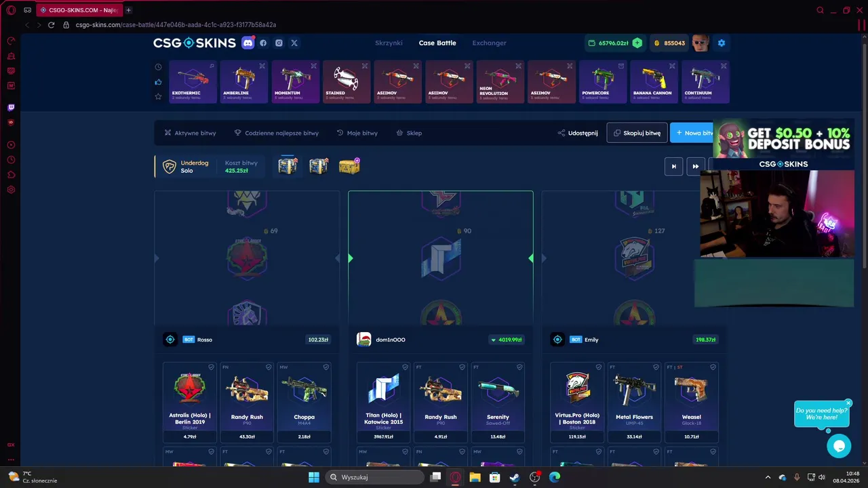Show favorite drops with star icon
Screen dimensions: 868x488
coord(158,96)
